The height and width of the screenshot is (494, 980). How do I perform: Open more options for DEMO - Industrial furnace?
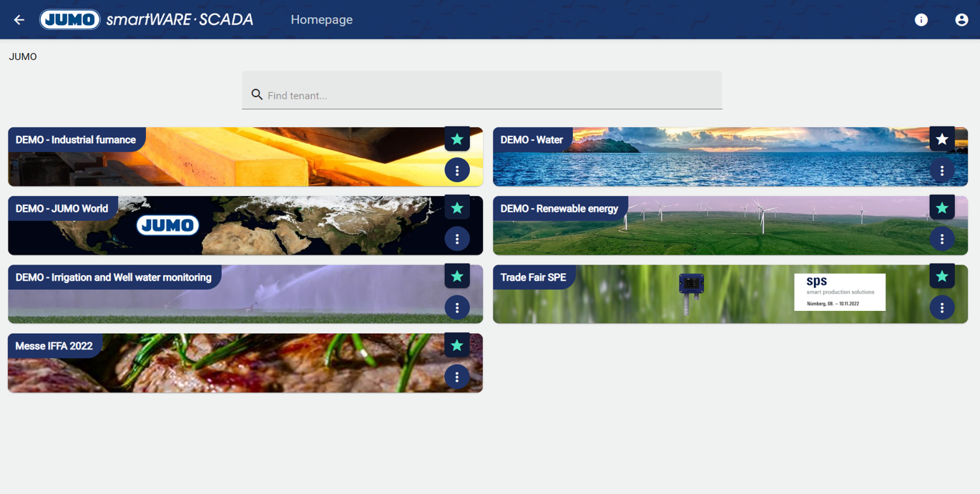pos(457,170)
